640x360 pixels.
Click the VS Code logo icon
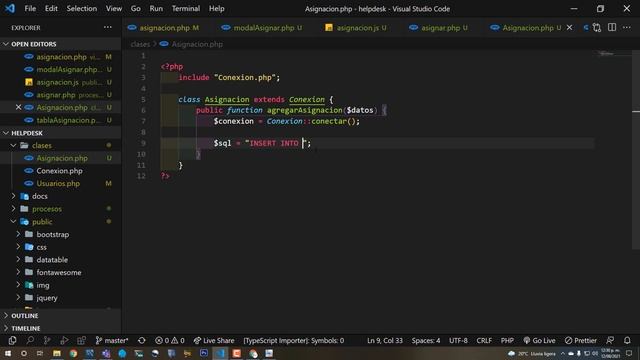point(9,8)
